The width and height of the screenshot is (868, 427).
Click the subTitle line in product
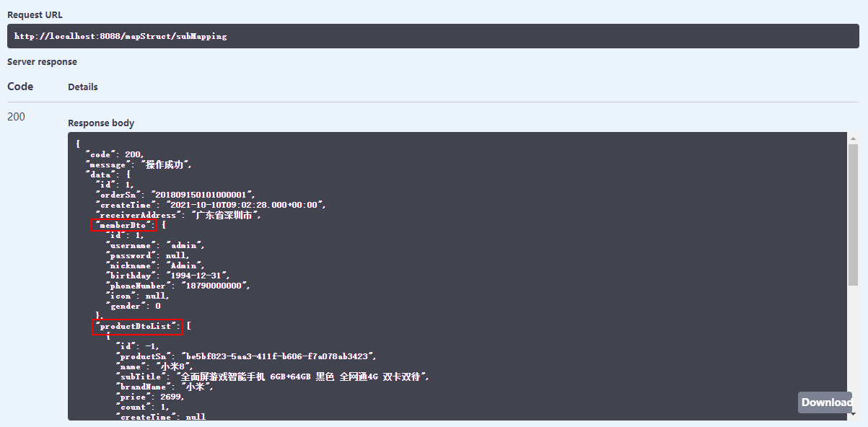coord(273,377)
